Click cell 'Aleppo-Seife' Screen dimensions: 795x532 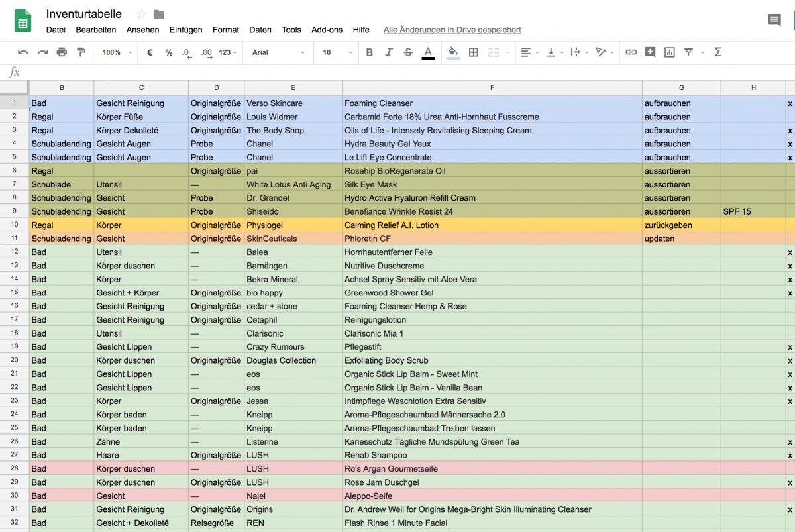(492, 496)
